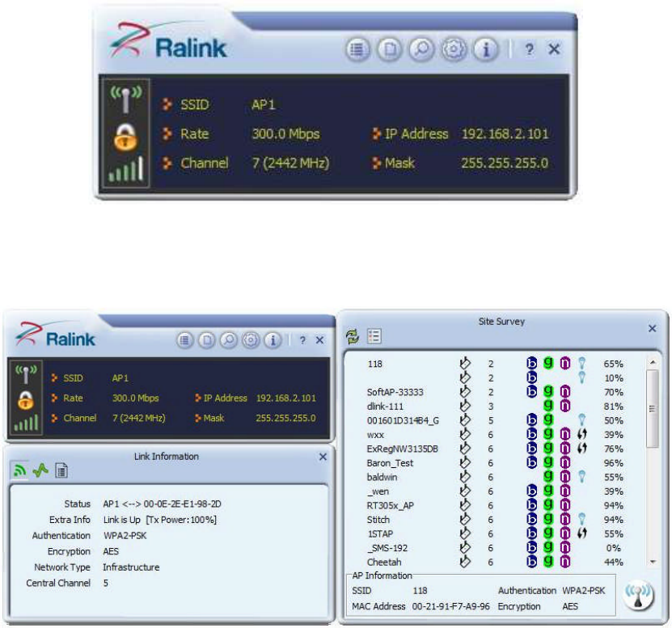This screenshot has width=672, height=628.
Task: Click the WPS arrows icon in the 1STAP row
Action: click(x=581, y=533)
